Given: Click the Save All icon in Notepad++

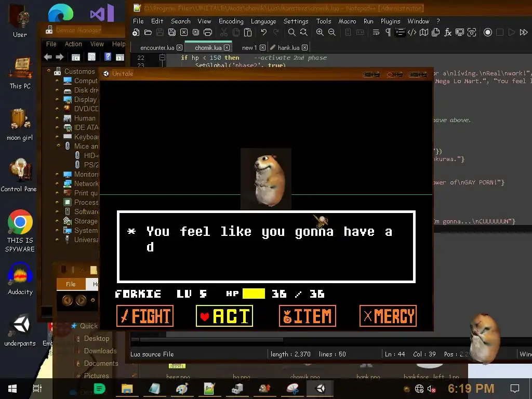Looking at the screenshot, I should [172, 32].
